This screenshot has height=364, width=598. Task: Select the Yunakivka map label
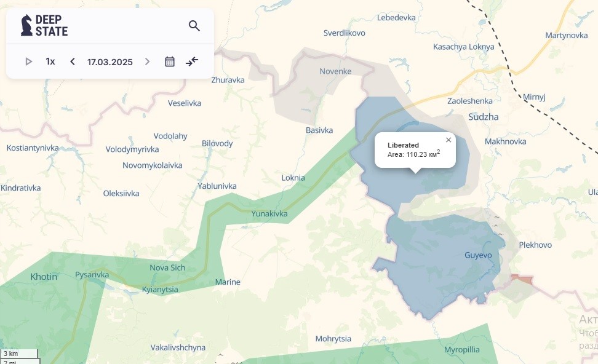pos(269,213)
